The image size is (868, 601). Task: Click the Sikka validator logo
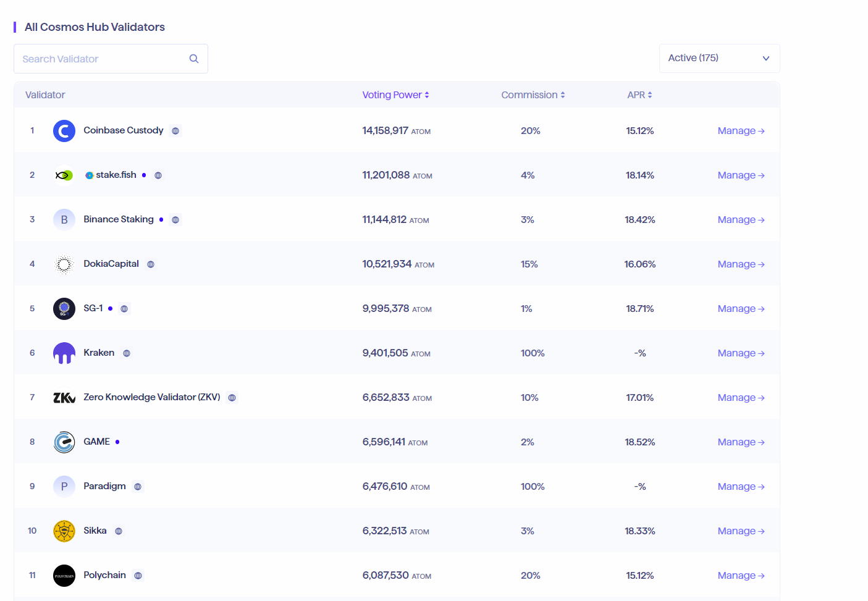(x=64, y=531)
